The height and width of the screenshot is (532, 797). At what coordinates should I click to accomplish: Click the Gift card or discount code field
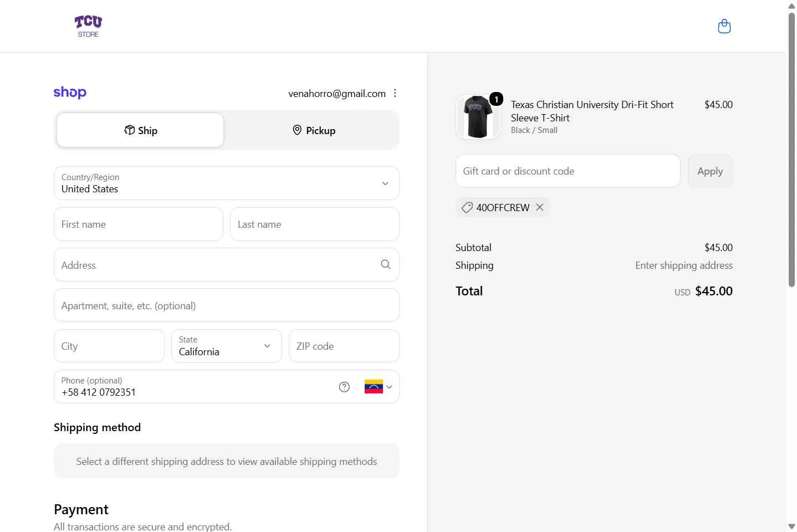(568, 171)
